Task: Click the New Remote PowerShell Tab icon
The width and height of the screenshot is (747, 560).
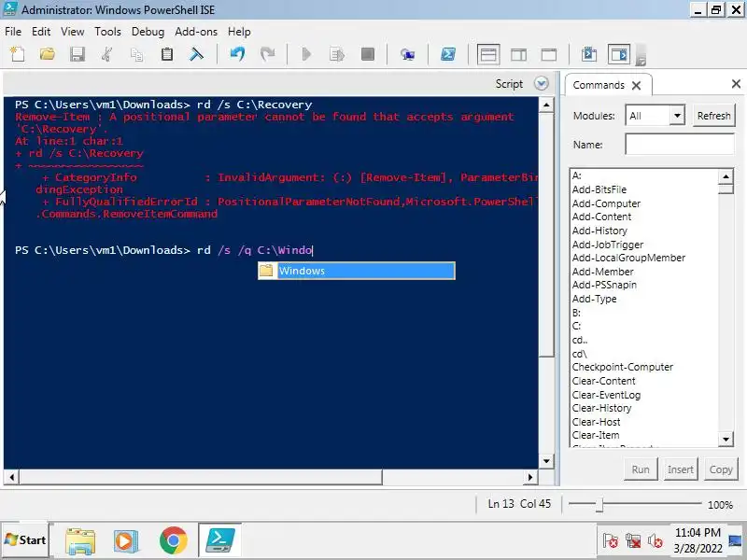Action: tap(407, 54)
